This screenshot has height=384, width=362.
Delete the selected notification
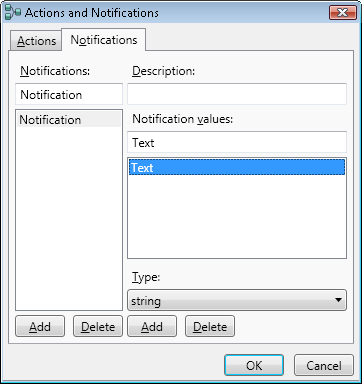pos(98,327)
